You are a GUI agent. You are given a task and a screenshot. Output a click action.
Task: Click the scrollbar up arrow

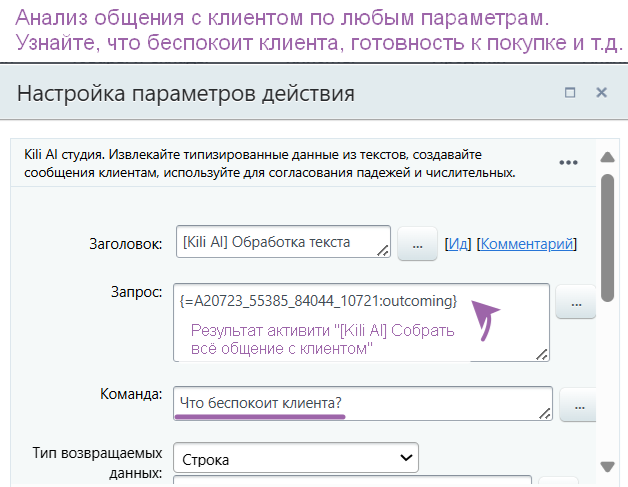(x=606, y=156)
